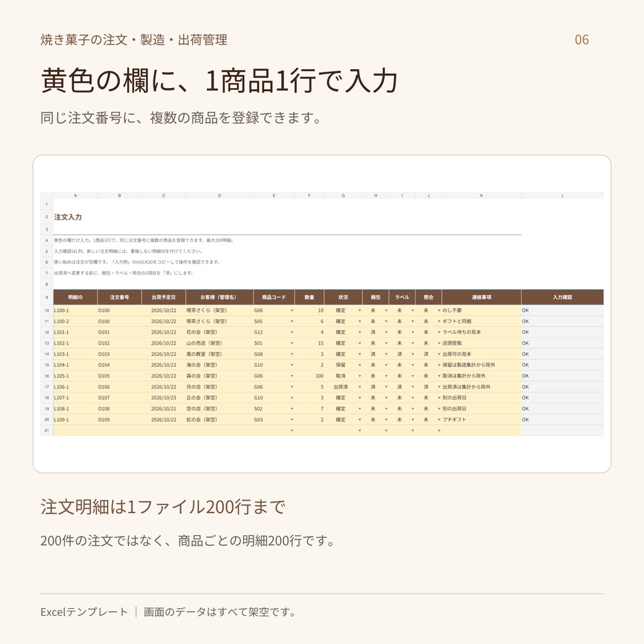Open the ラベル dropdown in row L103-1
Viewport: 644px width, 644px height.
click(413, 354)
